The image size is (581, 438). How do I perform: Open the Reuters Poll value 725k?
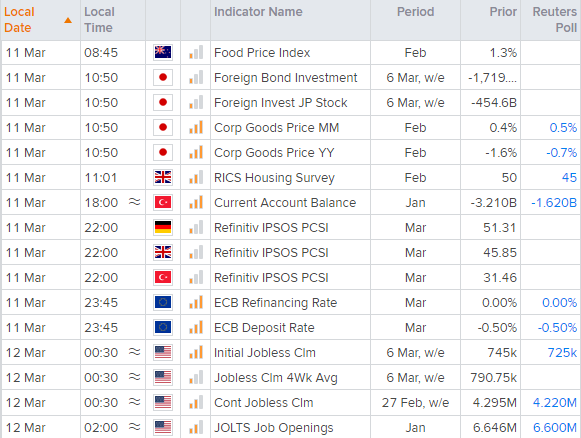click(x=562, y=352)
